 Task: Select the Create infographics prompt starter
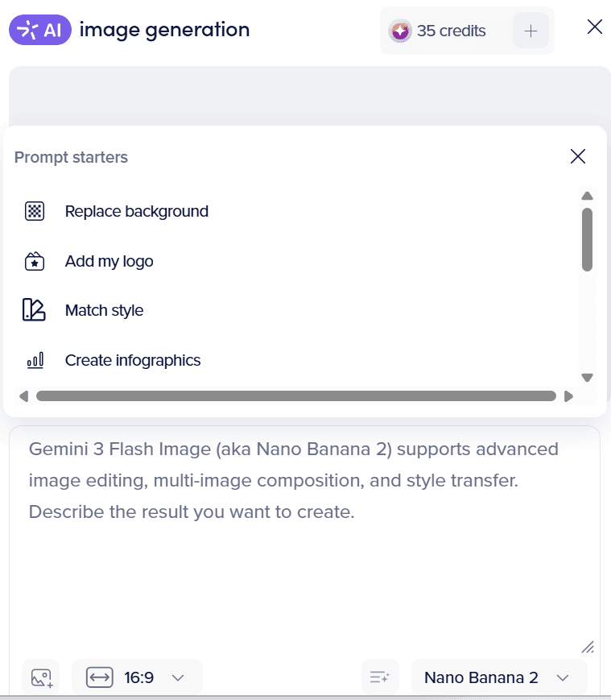(133, 360)
